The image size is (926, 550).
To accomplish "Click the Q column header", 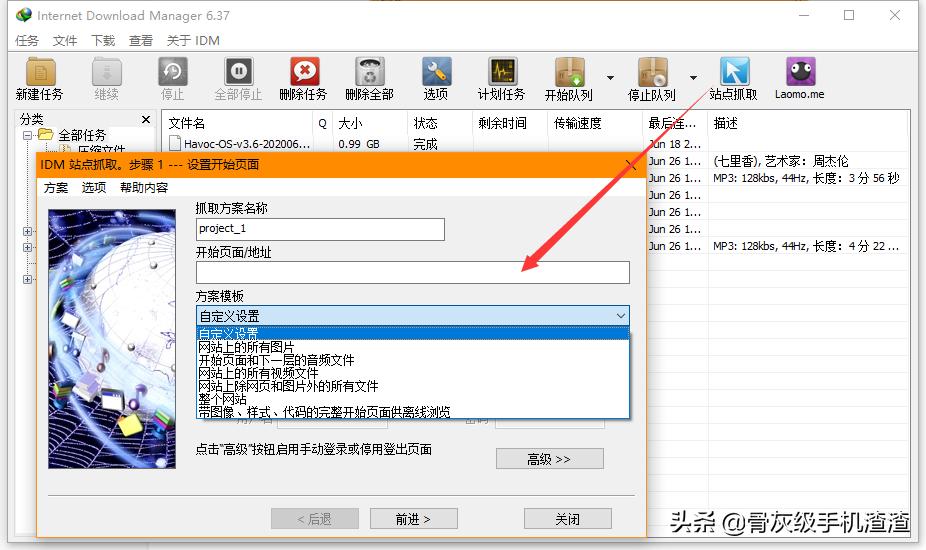I will [322, 123].
